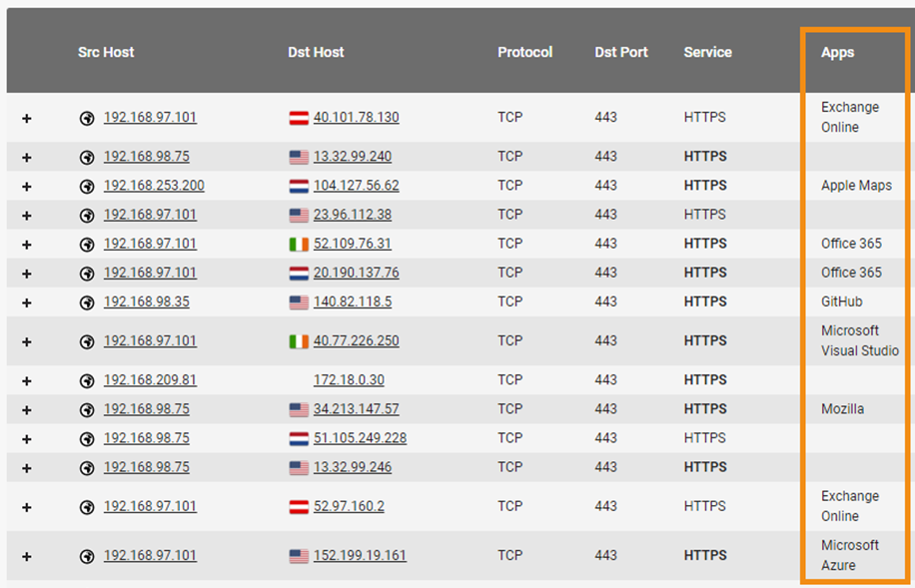The height and width of the screenshot is (588, 915).
Task: Open destination link 51.105.249.228
Action: pyautogui.click(x=360, y=438)
